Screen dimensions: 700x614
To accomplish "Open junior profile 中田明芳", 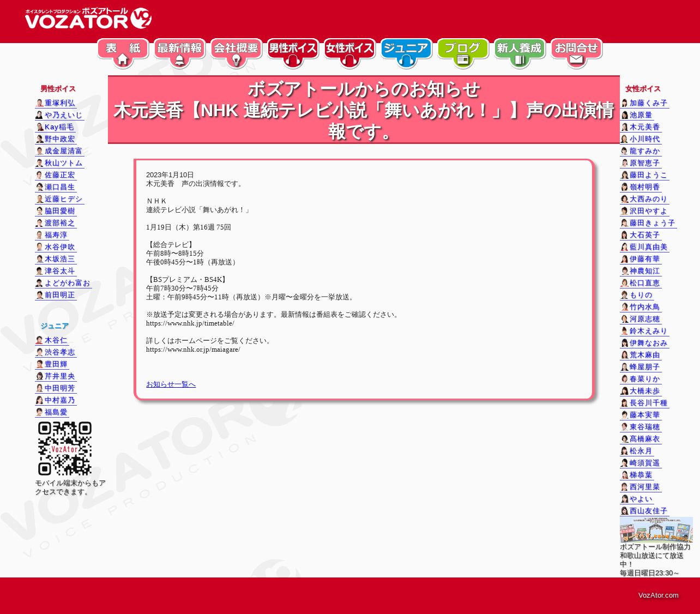I will 56,388.
